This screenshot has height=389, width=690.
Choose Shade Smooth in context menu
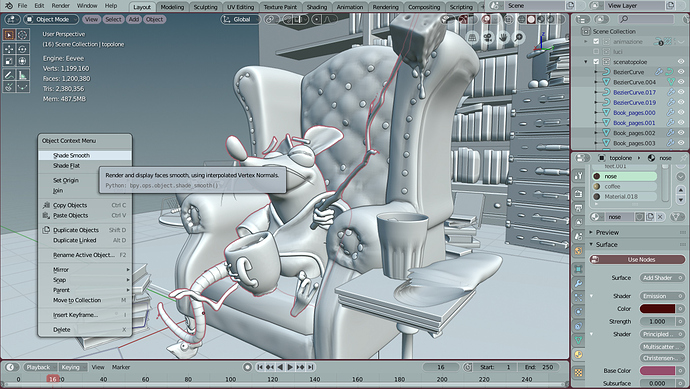85,155
